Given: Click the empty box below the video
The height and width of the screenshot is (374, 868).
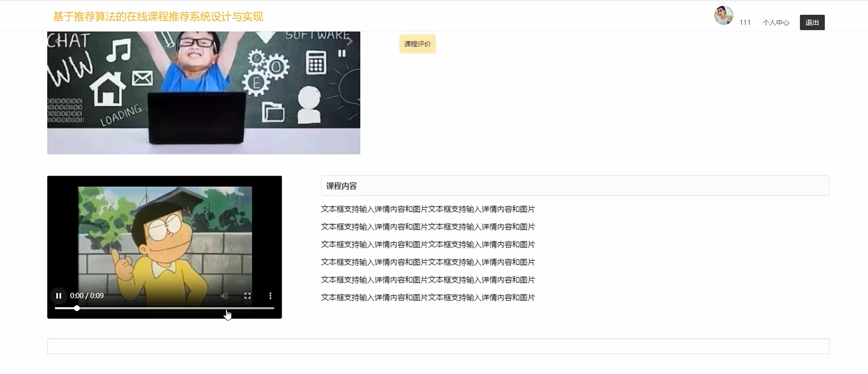Looking at the screenshot, I should click(x=438, y=346).
